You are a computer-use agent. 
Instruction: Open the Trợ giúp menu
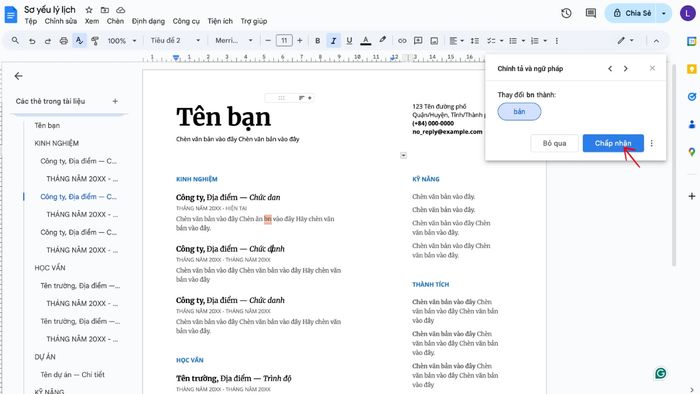point(254,21)
